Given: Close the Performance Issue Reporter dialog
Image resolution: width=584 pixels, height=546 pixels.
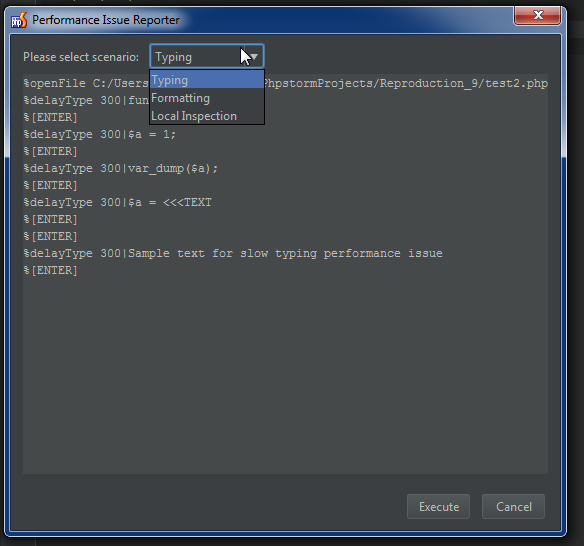Looking at the screenshot, I should coord(537,15).
